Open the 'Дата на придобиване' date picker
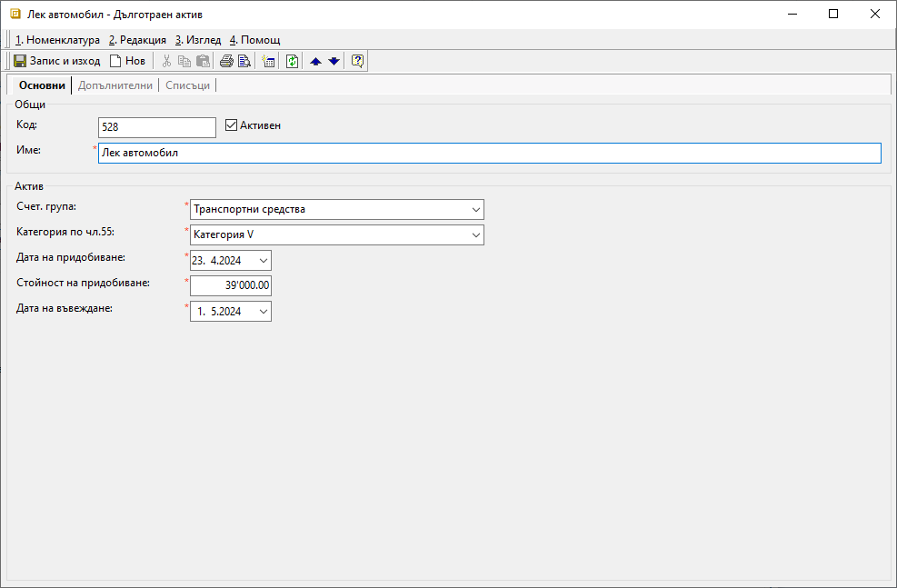The width and height of the screenshot is (897, 588). coord(264,261)
